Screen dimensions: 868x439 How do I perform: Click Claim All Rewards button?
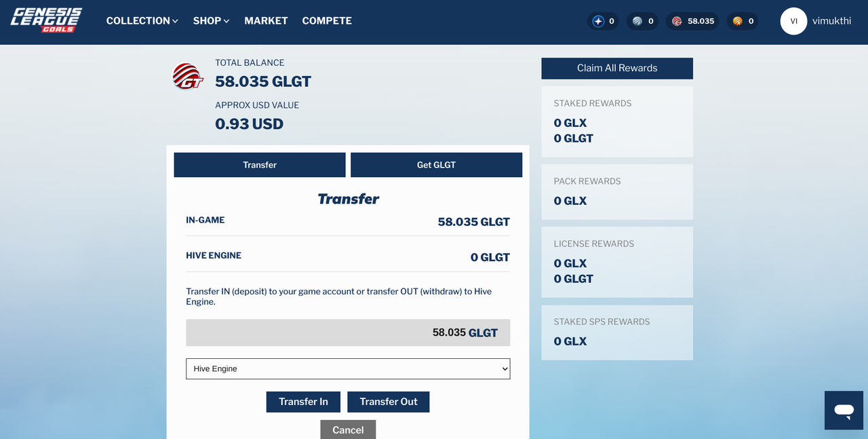617,68
